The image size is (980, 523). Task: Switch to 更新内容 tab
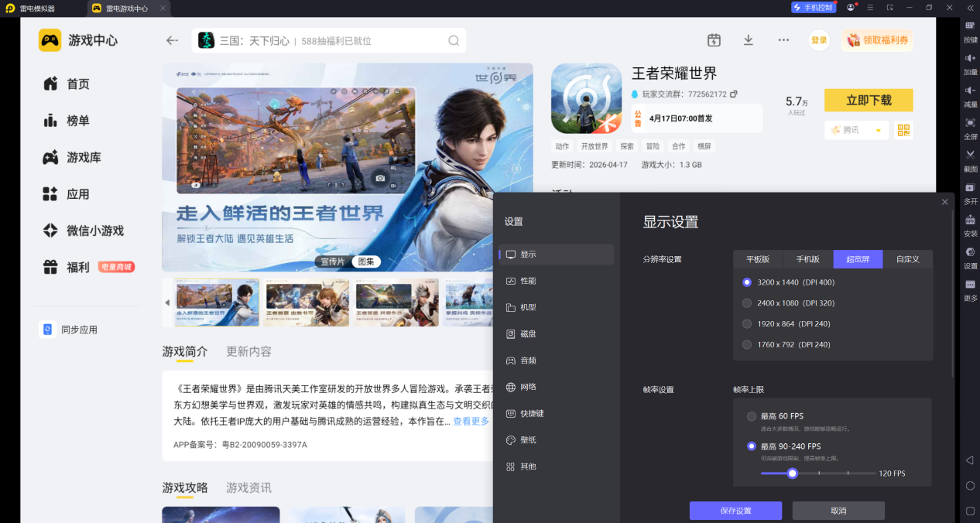248,351
